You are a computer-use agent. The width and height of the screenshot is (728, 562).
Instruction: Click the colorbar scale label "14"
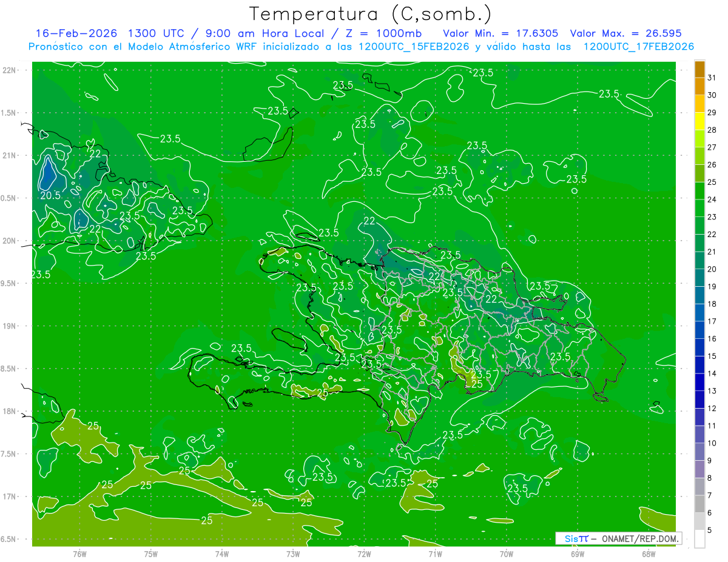tap(713, 373)
